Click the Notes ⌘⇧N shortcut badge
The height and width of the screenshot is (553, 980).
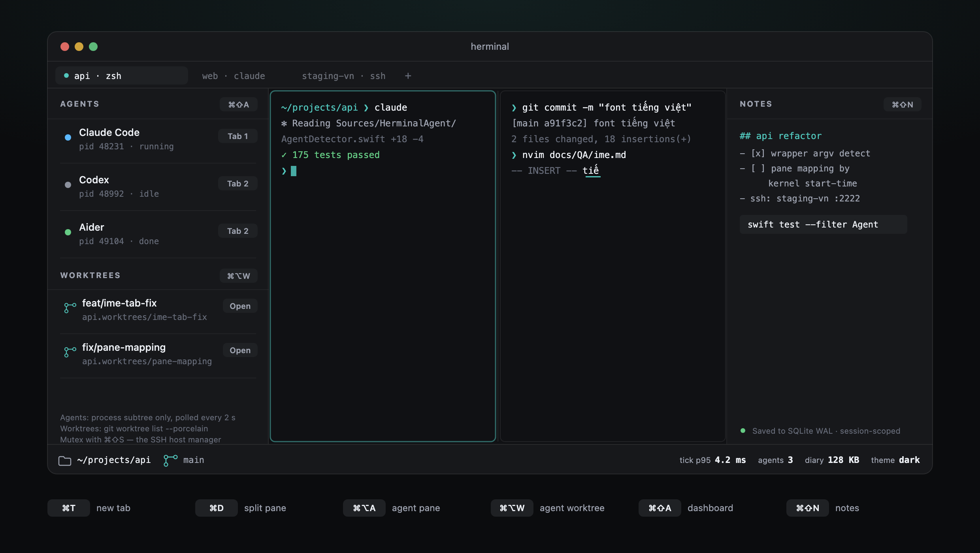(x=903, y=104)
